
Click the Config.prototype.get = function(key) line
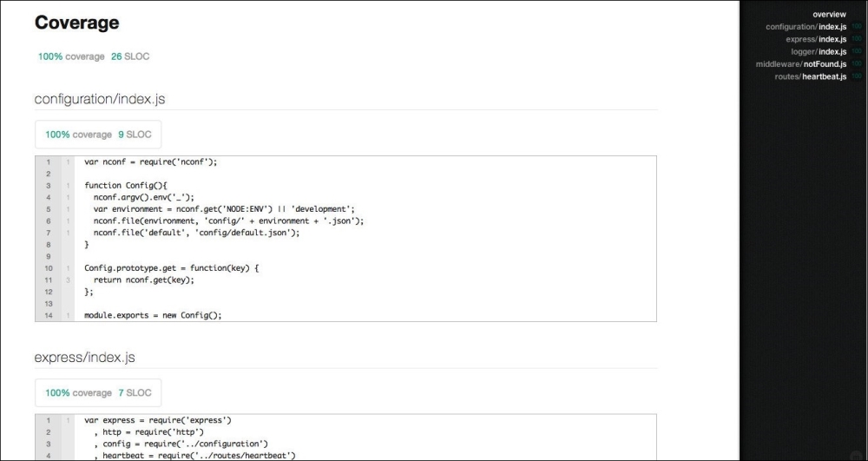[172, 268]
